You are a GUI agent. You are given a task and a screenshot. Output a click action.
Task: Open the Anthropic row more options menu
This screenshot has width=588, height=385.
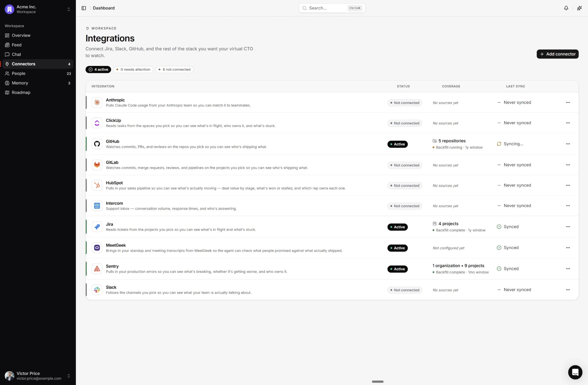coord(568,102)
